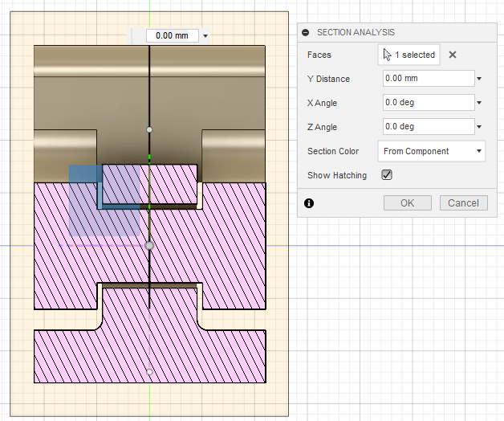This screenshot has width=504, height=421.
Task: Confirm the section with OK
Action: [407, 203]
